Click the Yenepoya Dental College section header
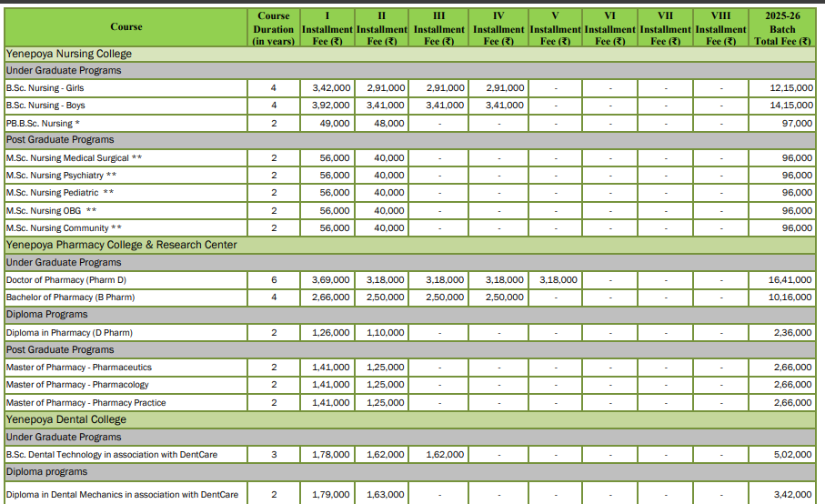Image resolution: width=825 pixels, height=504 pixels. pos(66,419)
